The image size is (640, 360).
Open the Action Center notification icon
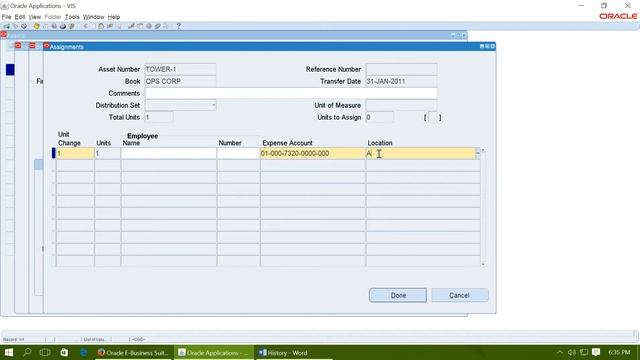click(596, 352)
